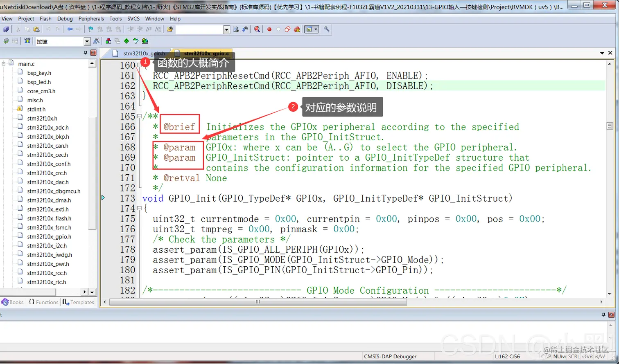Click the Find icon beside the search box
The width and height of the screenshot is (619, 364).
(236, 29)
